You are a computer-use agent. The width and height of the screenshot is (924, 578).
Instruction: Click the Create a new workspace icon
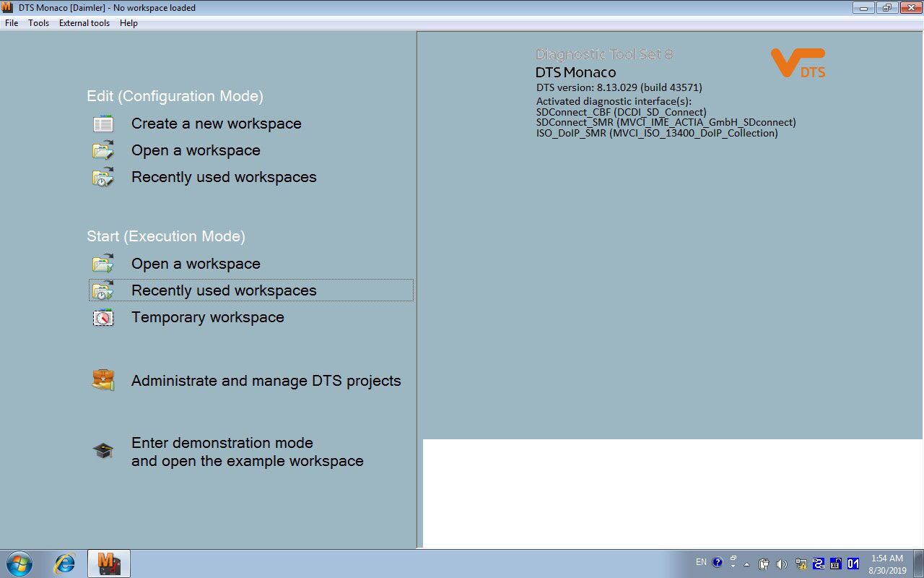(103, 124)
